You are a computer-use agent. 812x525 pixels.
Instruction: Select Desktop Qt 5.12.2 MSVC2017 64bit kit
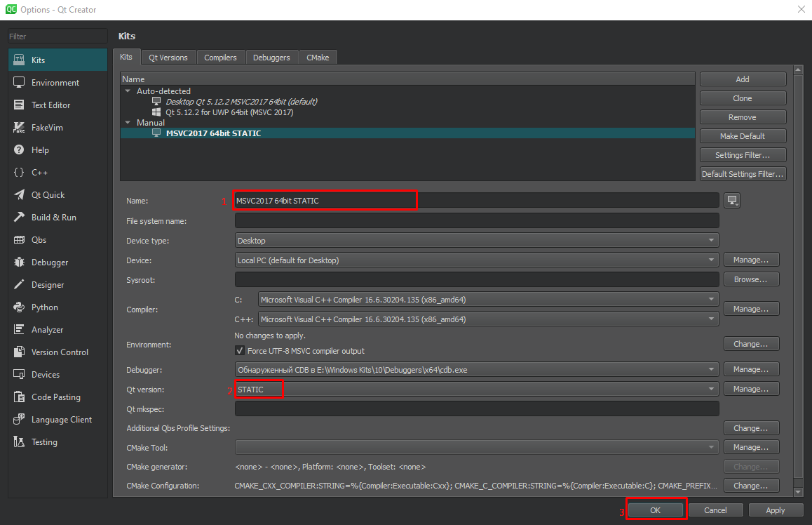tap(241, 102)
